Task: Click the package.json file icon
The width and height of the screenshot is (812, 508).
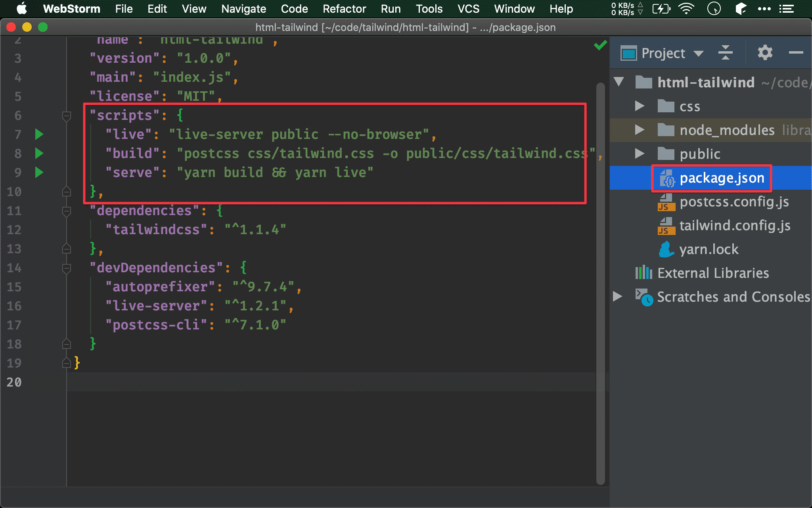Action: 667,178
